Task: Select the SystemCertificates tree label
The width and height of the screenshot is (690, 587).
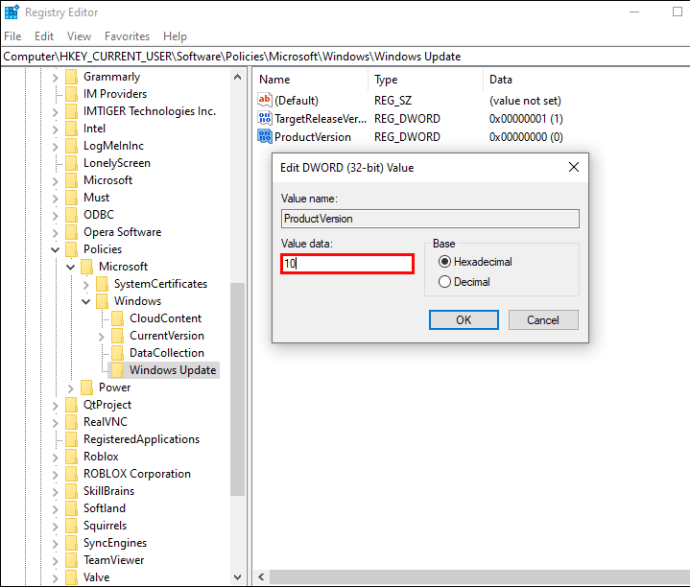Action: pos(160,284)
